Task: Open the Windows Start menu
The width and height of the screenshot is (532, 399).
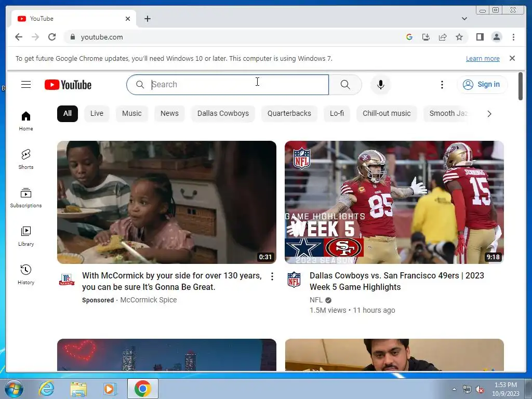Action: pos(14,389)
